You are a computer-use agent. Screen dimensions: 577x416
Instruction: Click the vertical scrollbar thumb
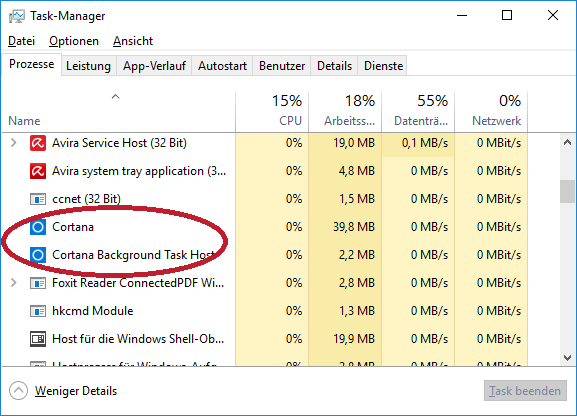pos(567,191)
